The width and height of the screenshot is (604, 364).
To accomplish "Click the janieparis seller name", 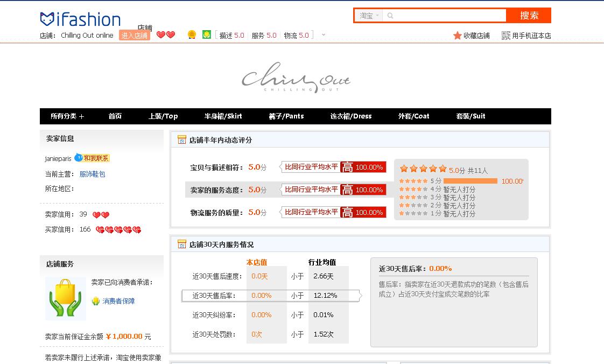I will tap(58, 158).
